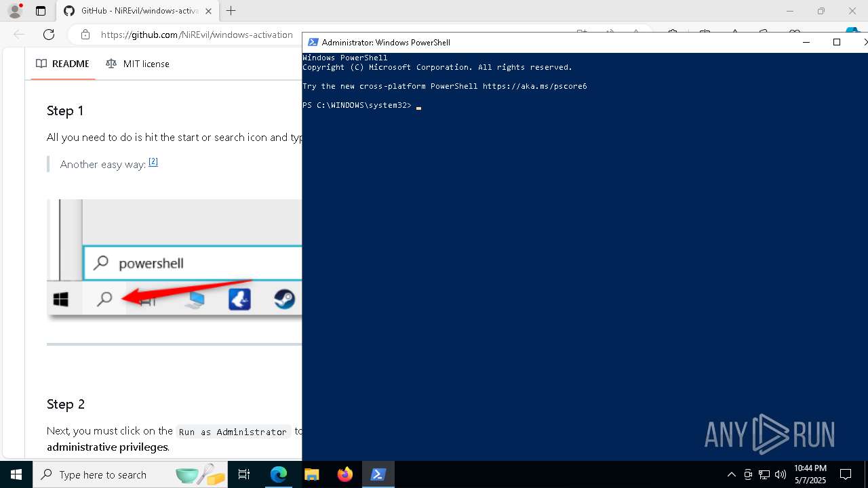Click the Meet Now tray icon
Viewport: 868px width, 488px height.
tap(748, 474)
